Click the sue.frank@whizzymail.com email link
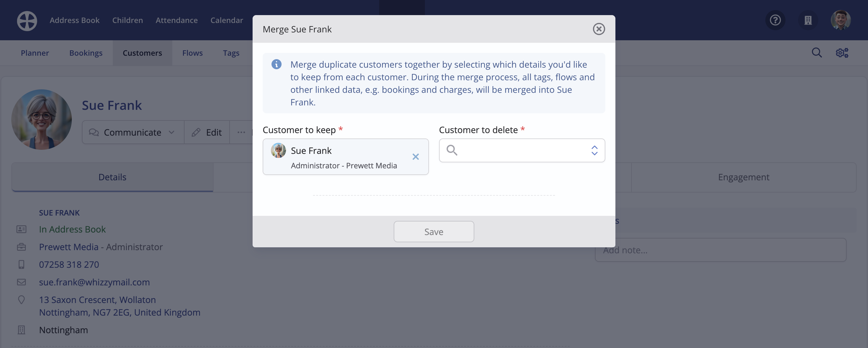The height and width of the screenshot is (348, 868). (x=94, y=282)
